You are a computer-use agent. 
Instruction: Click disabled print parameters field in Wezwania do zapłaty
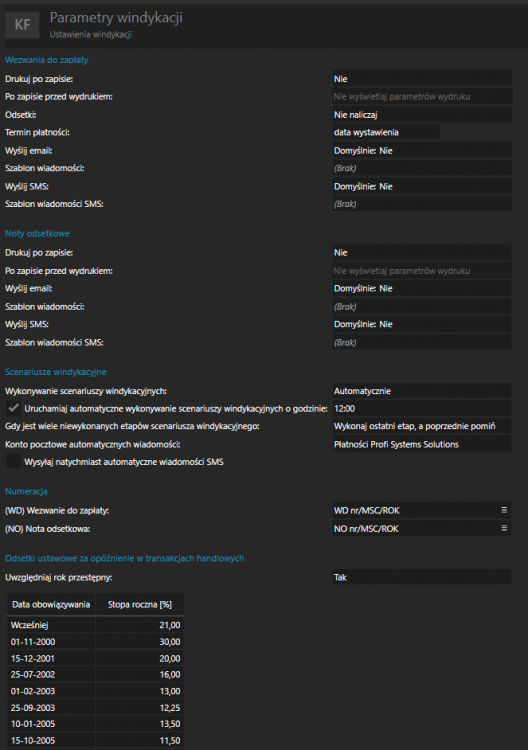click(422, 97)
